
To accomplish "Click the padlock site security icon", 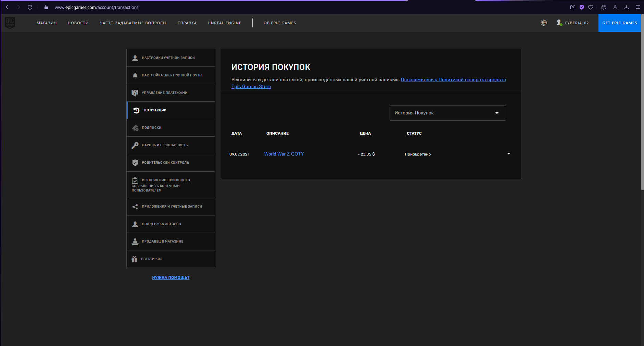I will 46,7.
